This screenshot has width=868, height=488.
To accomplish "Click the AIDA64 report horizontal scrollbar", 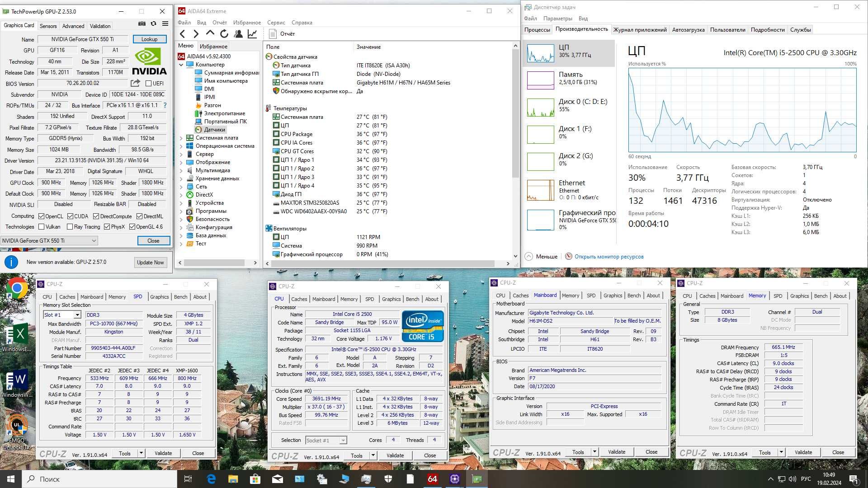I will click(387, 263).
